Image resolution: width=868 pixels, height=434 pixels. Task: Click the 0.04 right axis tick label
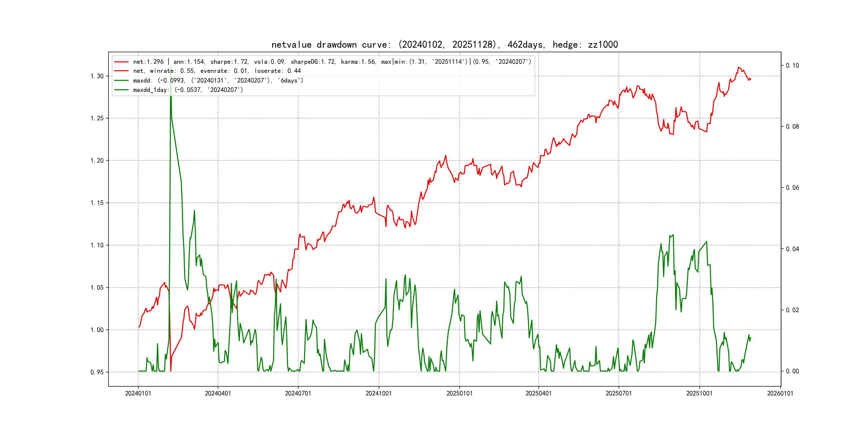click(792, 249)
